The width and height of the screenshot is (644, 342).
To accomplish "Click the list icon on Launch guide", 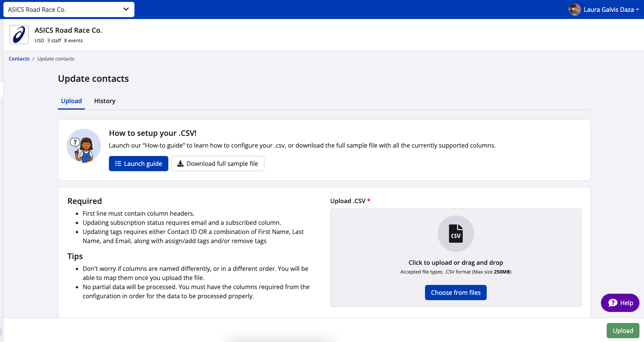I will tap(118, 164).
